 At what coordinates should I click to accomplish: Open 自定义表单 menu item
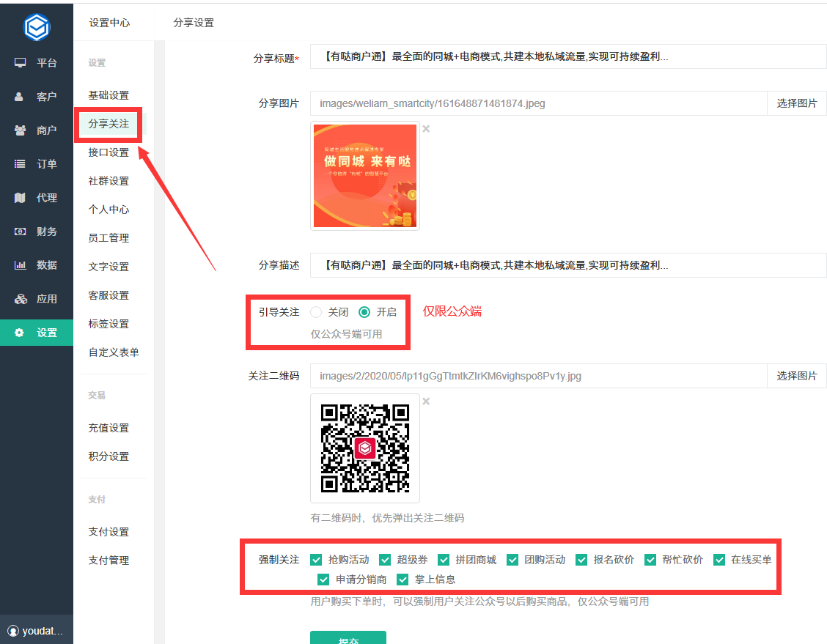click(x=114, y=352)
